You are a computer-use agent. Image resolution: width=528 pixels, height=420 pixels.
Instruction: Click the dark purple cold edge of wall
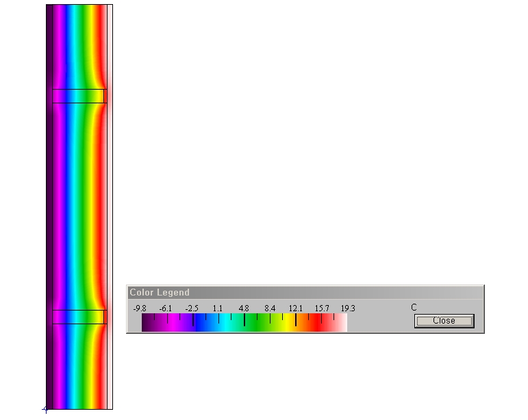[x=49, y=205]
